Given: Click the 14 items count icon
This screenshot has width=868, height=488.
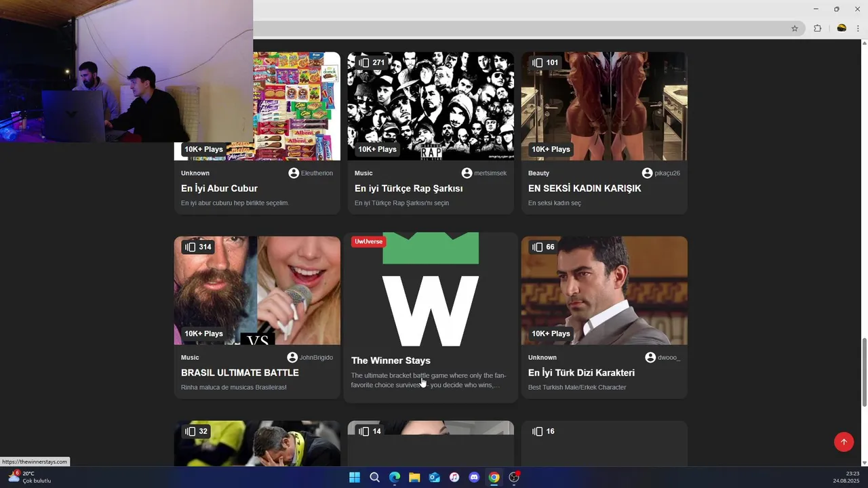Looking at the screenshot, I should 363,431.
